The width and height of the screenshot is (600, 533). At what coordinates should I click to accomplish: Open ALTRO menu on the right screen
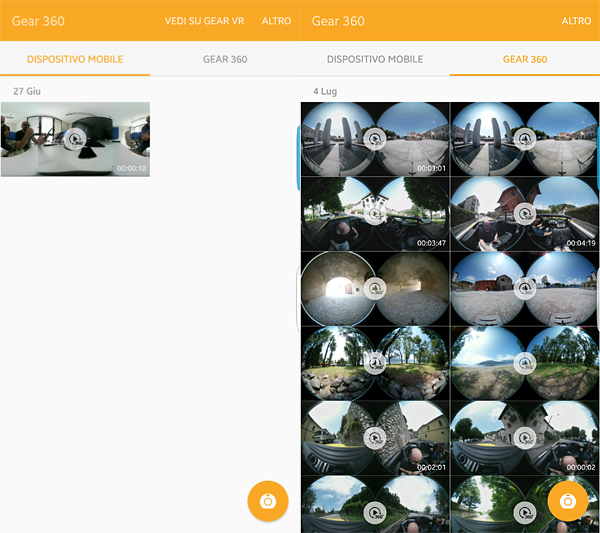(x=576, y=21)
